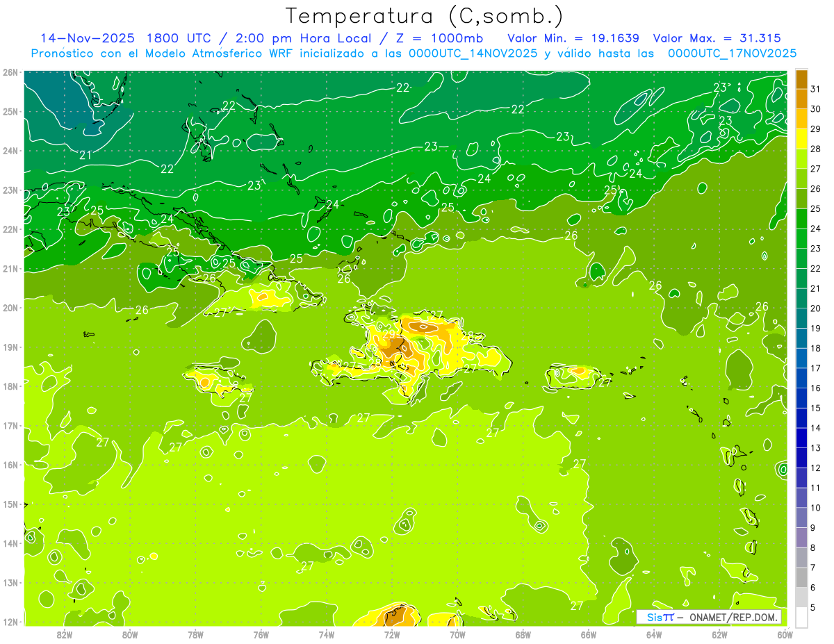Image resolution: width=834 pixels, height=644 pixels.
Task: Click "Valor Min. = 19.1639" text
Action: coord(573,38)
